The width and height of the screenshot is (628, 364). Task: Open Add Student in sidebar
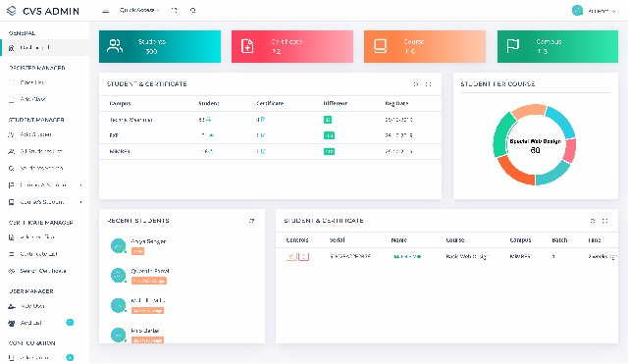[36, 134]
